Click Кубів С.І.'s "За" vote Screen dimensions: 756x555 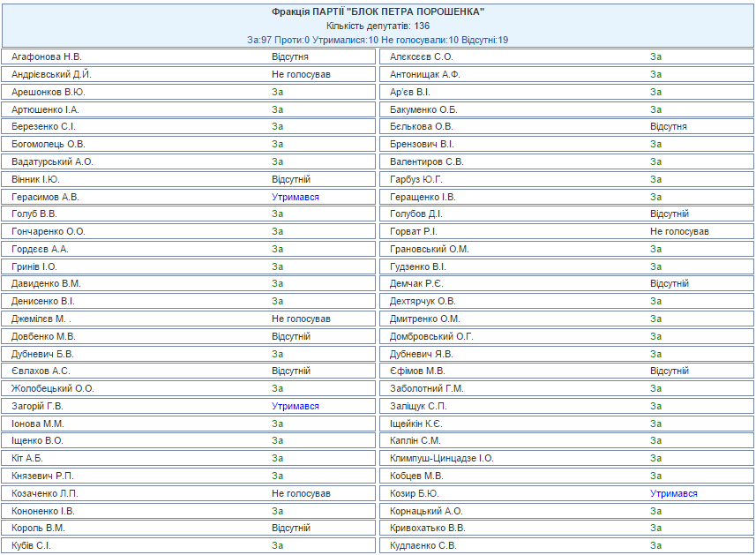point(277,545)
